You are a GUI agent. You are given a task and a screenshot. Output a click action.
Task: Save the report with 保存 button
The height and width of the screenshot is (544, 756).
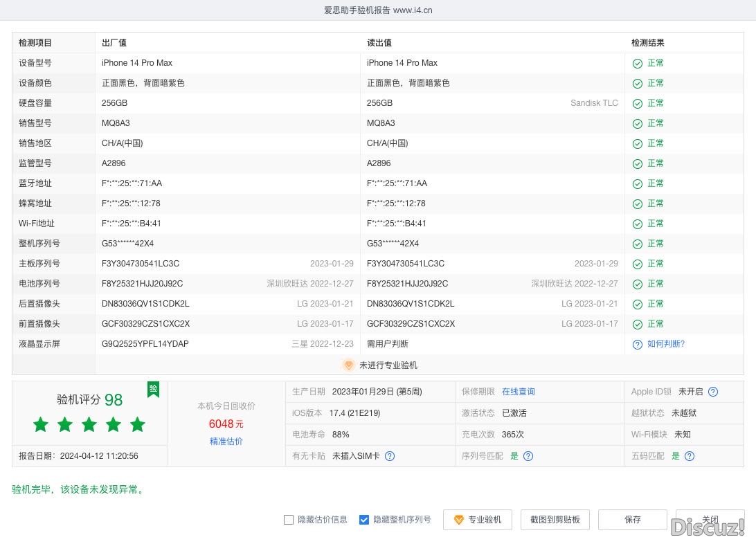coord(633,519)
